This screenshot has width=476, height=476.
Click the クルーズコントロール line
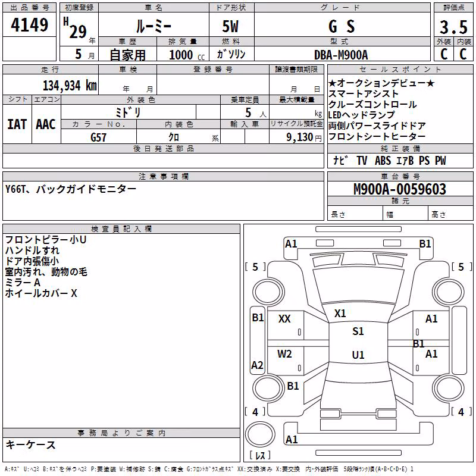pos(372,105)
